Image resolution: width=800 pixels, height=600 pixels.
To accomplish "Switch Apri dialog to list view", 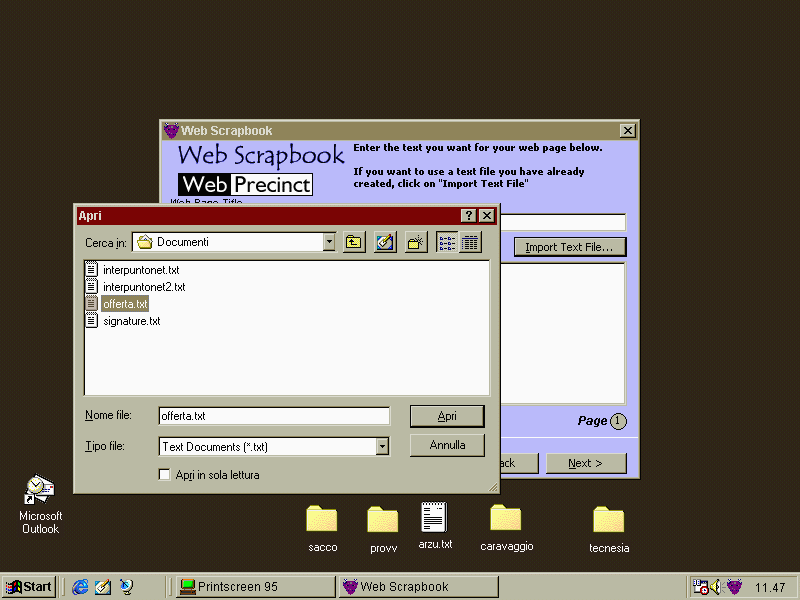I will pyautogui.click(x=447, y=242).
